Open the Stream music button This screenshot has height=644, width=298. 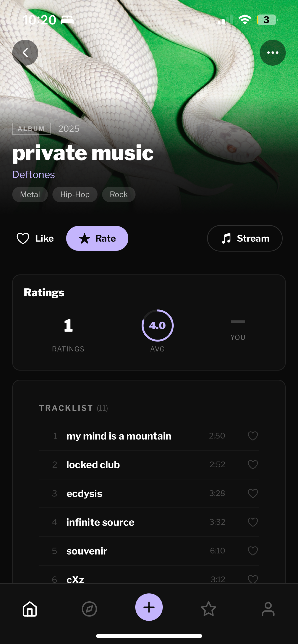(245, 238)
